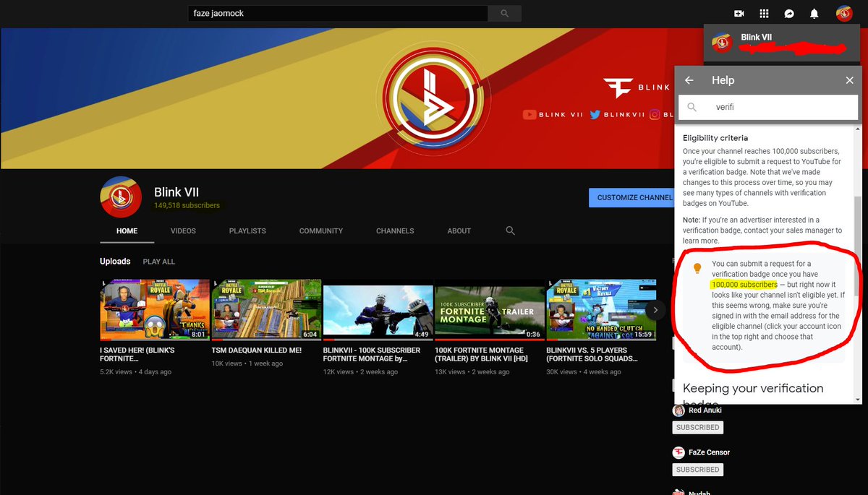868x495 pixels.
Task: Click the magnifier icon in Help search
Action: [x=692, y=107]
